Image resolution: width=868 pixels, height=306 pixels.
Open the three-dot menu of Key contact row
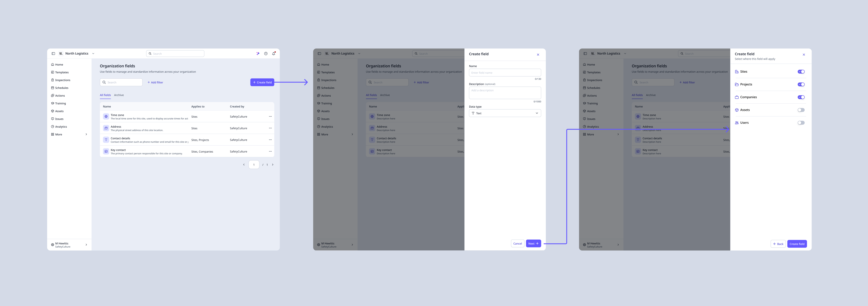pyautogui.click(x=270, y=151)
